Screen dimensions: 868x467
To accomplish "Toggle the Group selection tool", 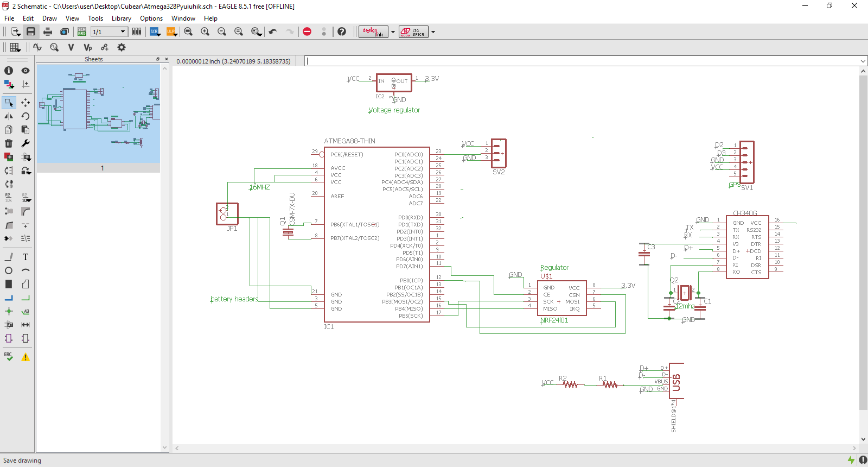I will [x=9, y=103].
